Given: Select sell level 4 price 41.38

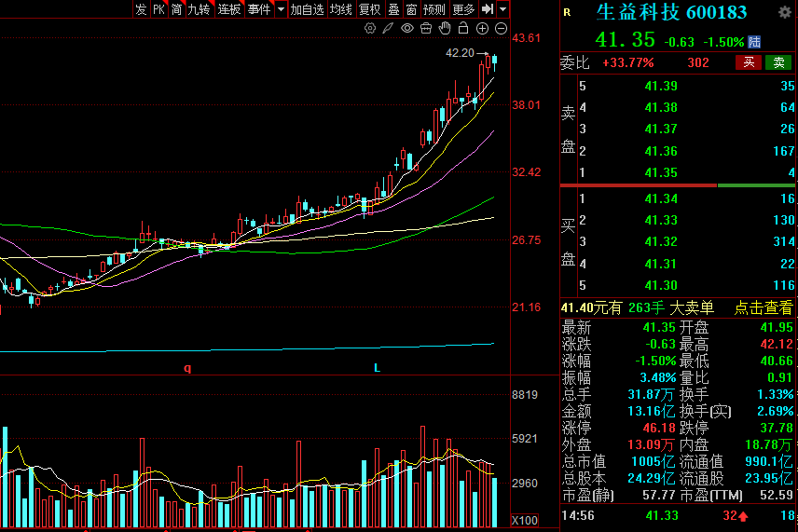Looking at the screenshot, I should 661,107.
